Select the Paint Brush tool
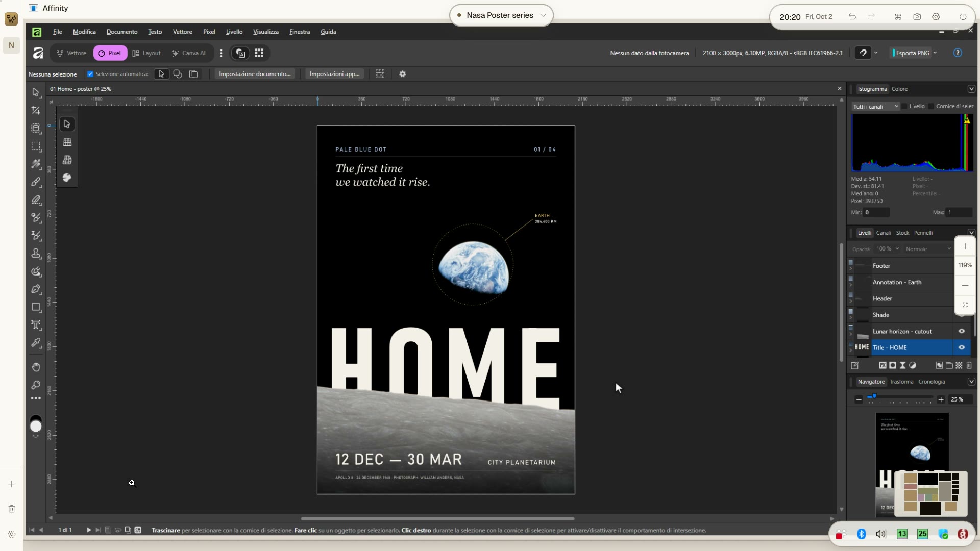 [x=36, y=182]
